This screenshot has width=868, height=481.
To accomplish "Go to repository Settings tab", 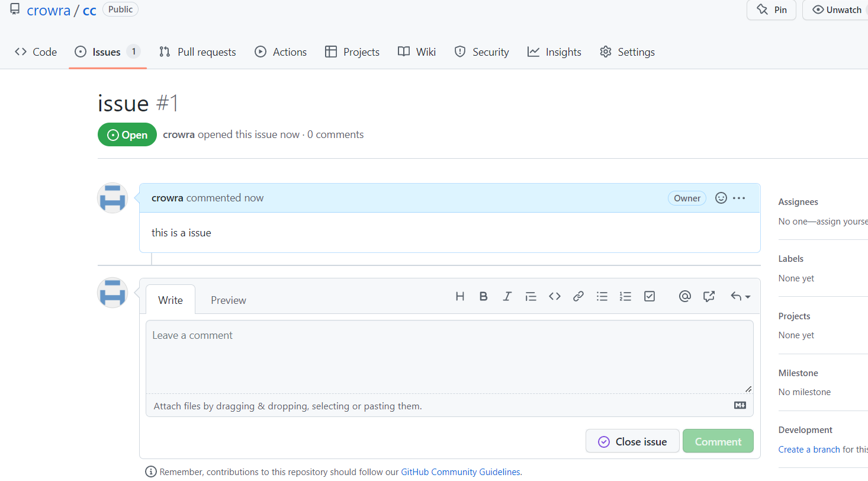I will (627, 52).
